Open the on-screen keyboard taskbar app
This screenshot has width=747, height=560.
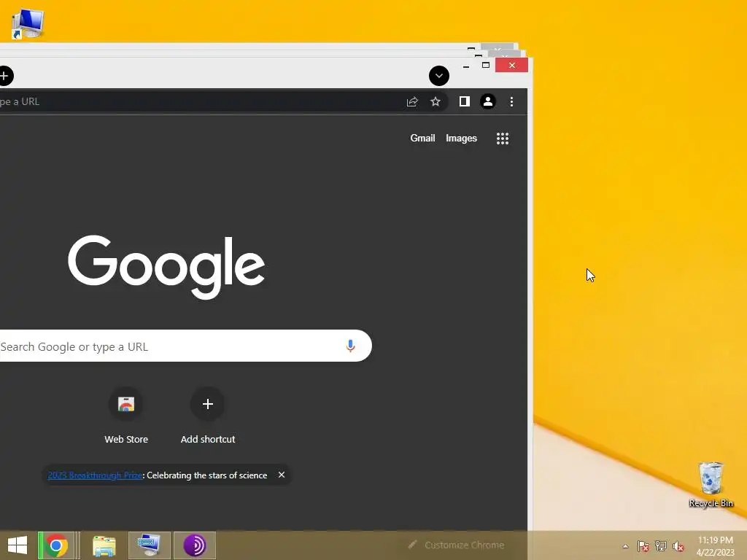coord(149,545)
